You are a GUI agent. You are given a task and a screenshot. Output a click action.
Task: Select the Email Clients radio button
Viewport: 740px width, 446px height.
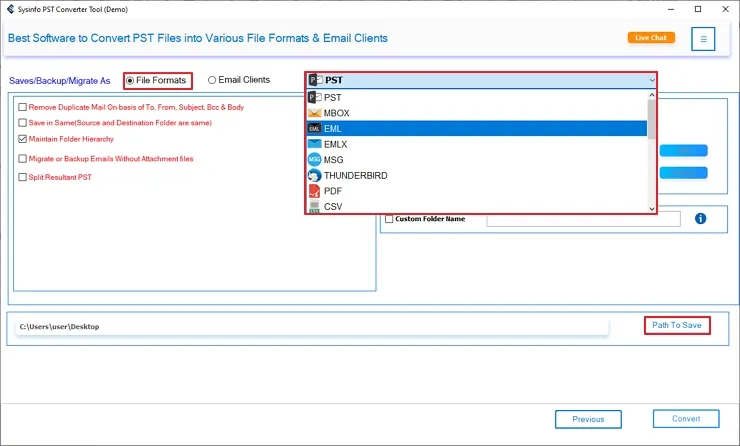(x=212, y=80)
